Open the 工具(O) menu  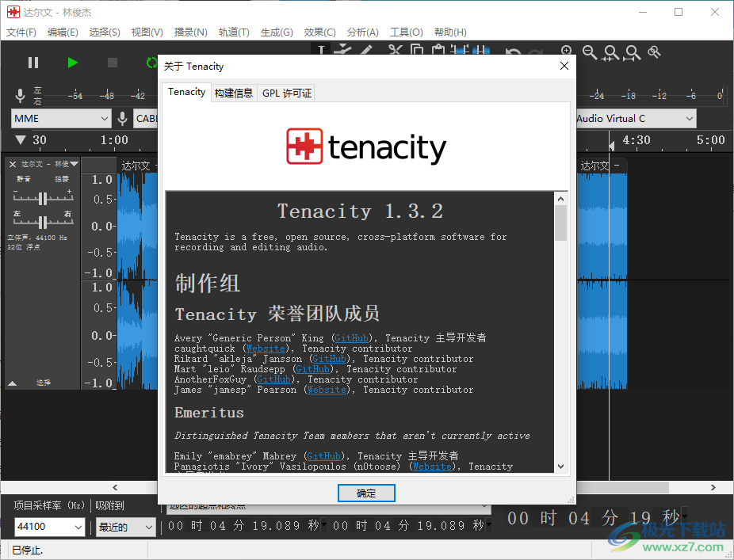407,32
